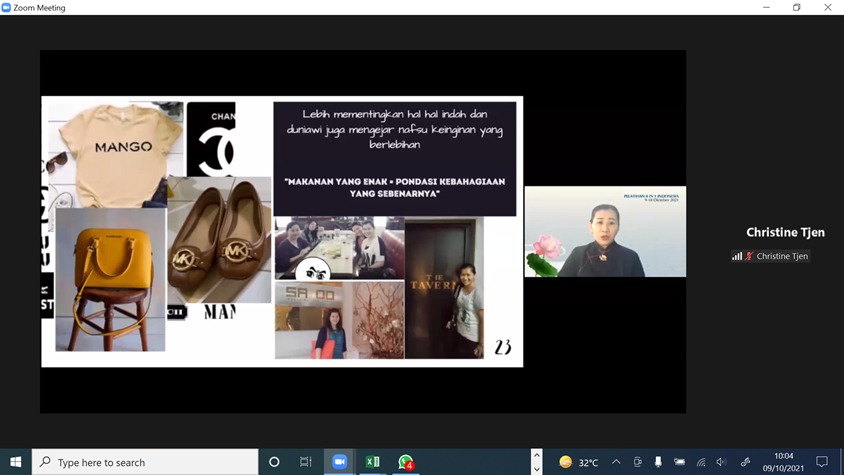Minimize the Zoom Meeting window
The width and height of the screenshot is (844, 475).
coord(766,8)
